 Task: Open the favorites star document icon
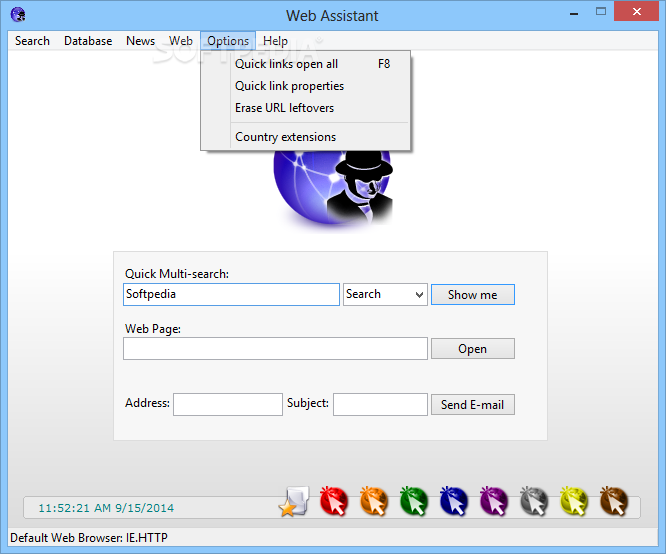[294, 502]
